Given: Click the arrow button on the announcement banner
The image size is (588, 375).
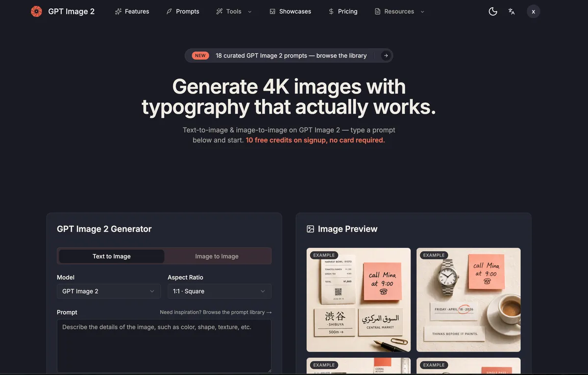Looking at the screenshot, I should click(386, 56).
